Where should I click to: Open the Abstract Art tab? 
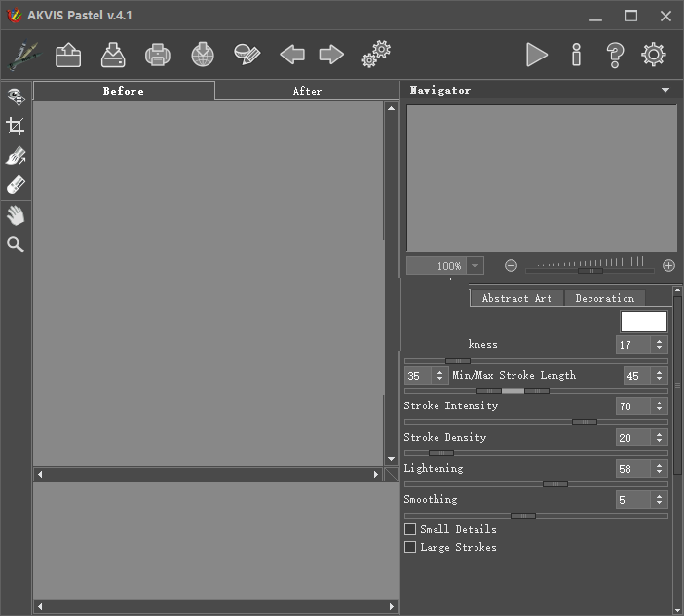click(516, 298)
